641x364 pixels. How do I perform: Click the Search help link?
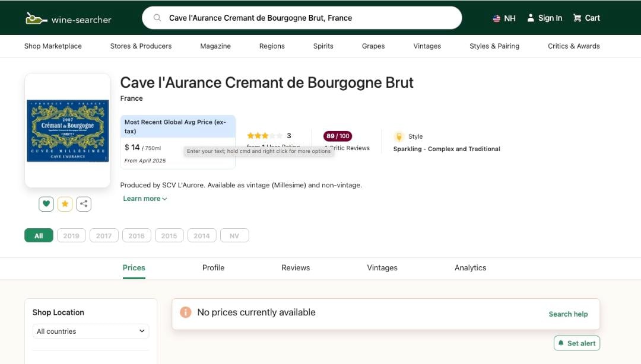[x=568, y=314]
